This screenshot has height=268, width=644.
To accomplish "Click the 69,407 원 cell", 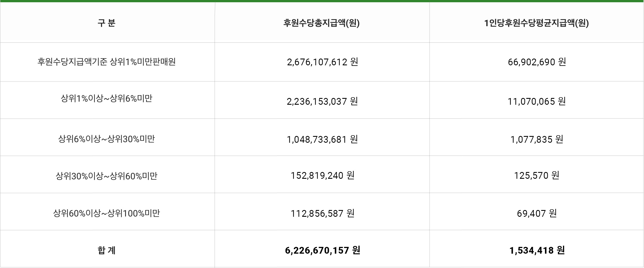I will [537, 214].
